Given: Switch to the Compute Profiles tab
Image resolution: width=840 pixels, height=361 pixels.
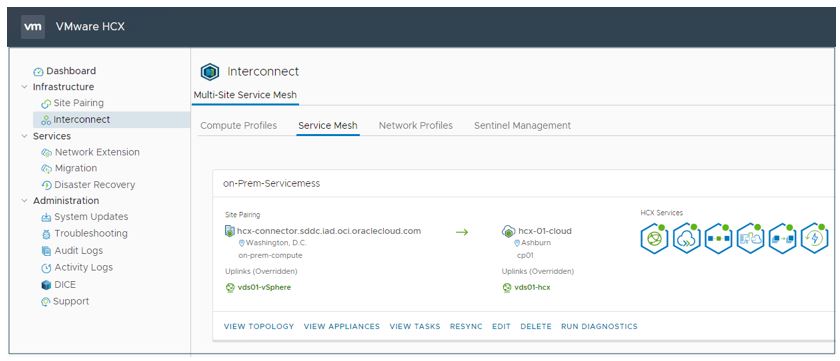Looking at the screenshot, I should [x=238, y=125].
